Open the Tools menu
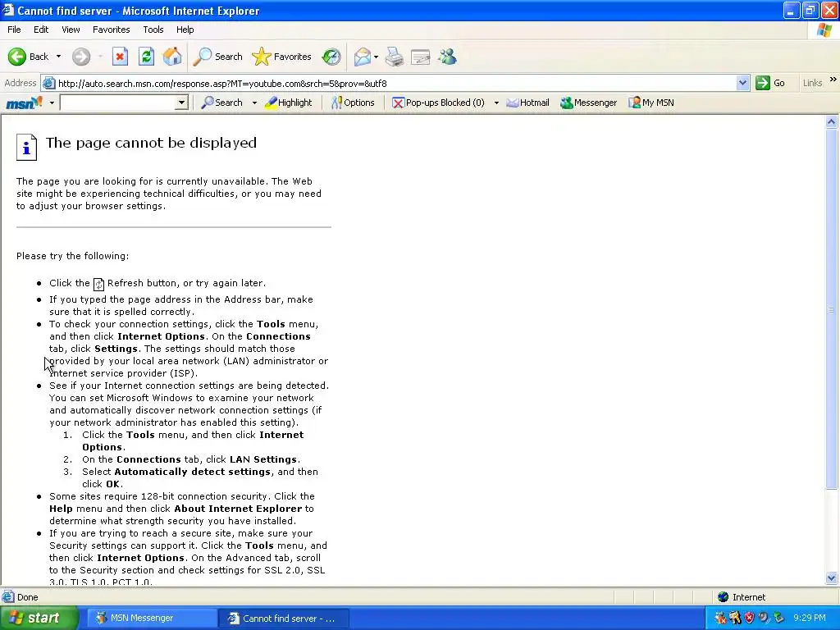840x630 pixels. click(153, 30)
